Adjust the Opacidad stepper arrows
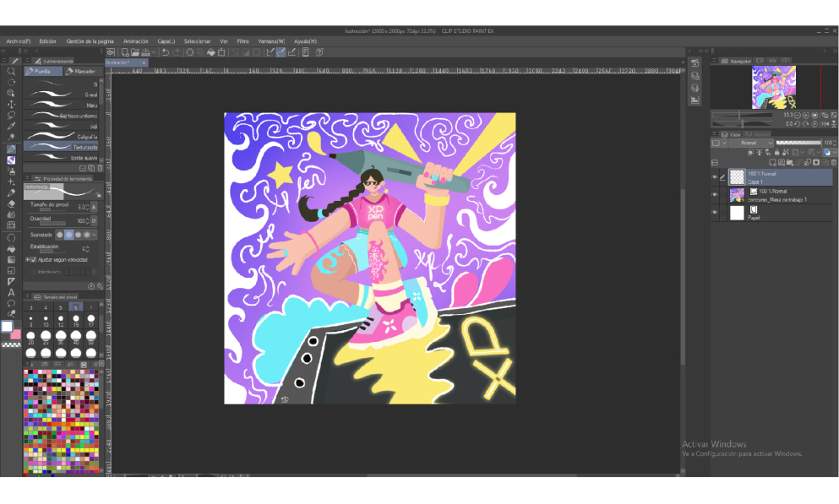The image size is (839, 504). 87,220
